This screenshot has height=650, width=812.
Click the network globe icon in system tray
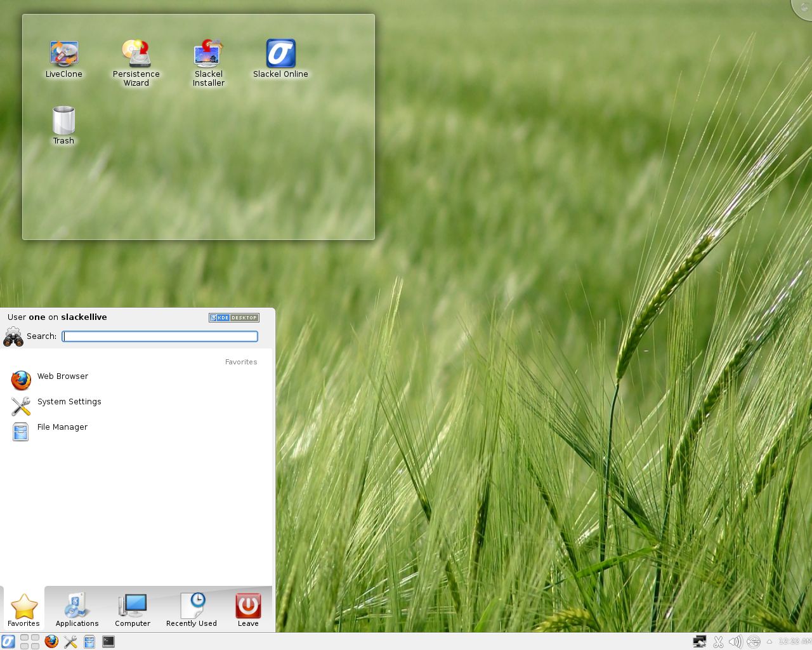(x=754, y=641)
